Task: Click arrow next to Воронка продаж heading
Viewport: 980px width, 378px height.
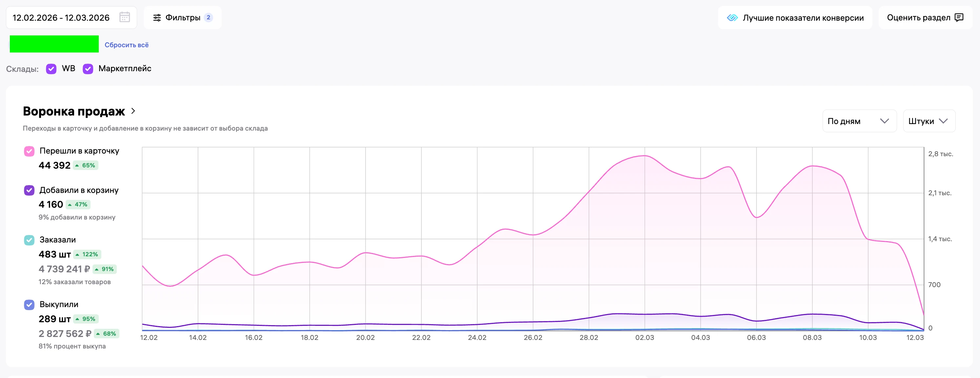Action: tap(133, 111)
